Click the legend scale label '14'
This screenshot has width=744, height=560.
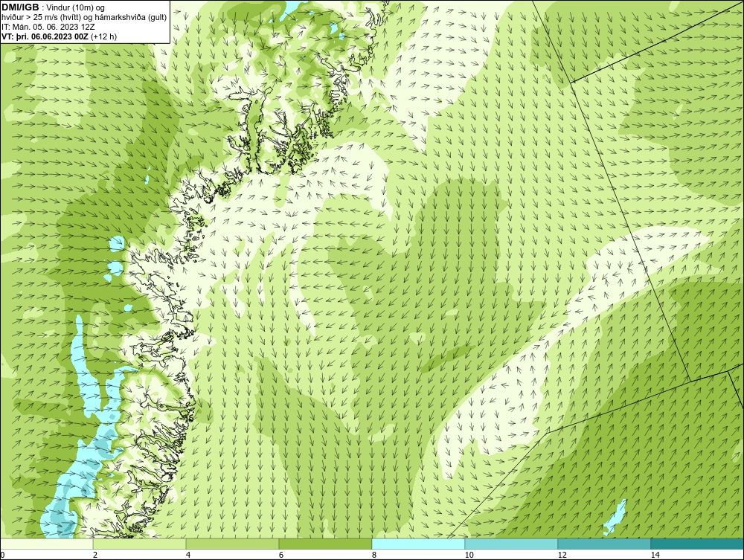pos(655,555)
